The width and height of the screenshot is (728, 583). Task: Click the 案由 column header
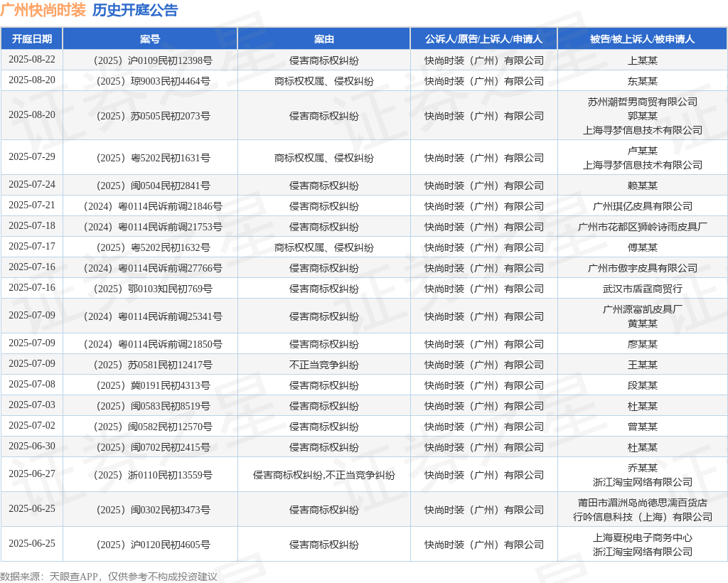[324, 39]
